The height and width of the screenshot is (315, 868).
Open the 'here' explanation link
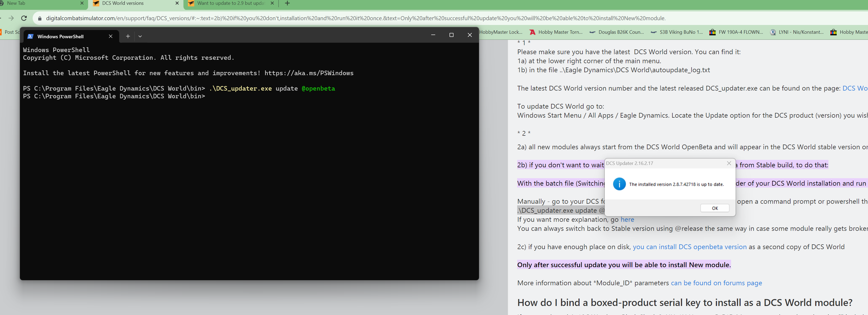pos(627,220)
